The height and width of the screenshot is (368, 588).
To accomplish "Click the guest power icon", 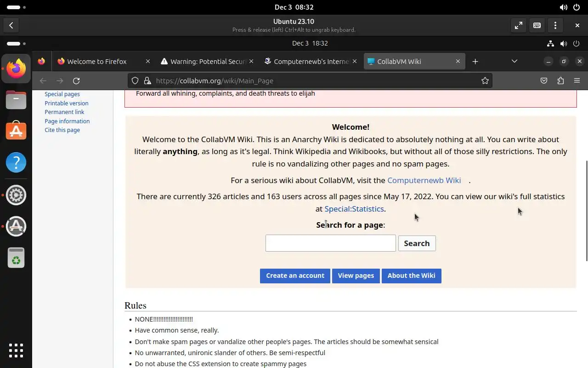I will point(576,44).
